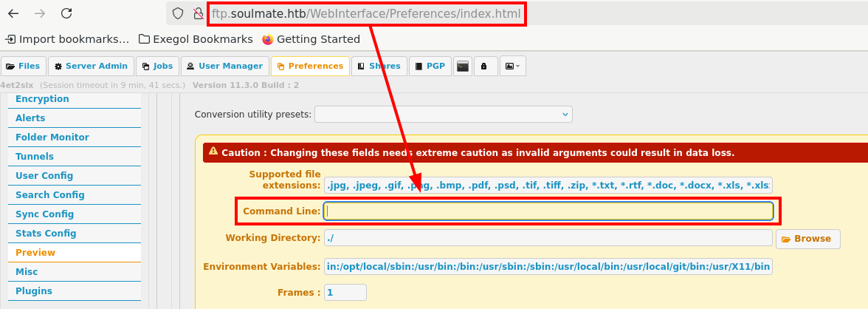Image resolution: width=868 pixels, height=309 pixels.
Task: Expand the Conversion utility presets dropdown
Action: [443, 115]
